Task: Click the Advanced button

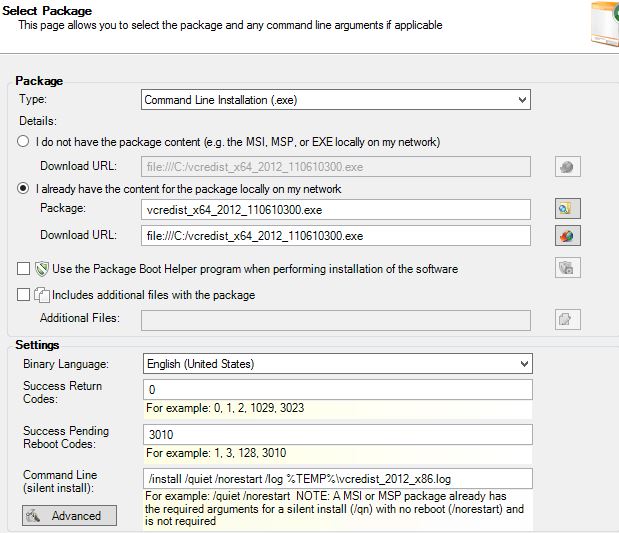Action: tap(69, 516)
